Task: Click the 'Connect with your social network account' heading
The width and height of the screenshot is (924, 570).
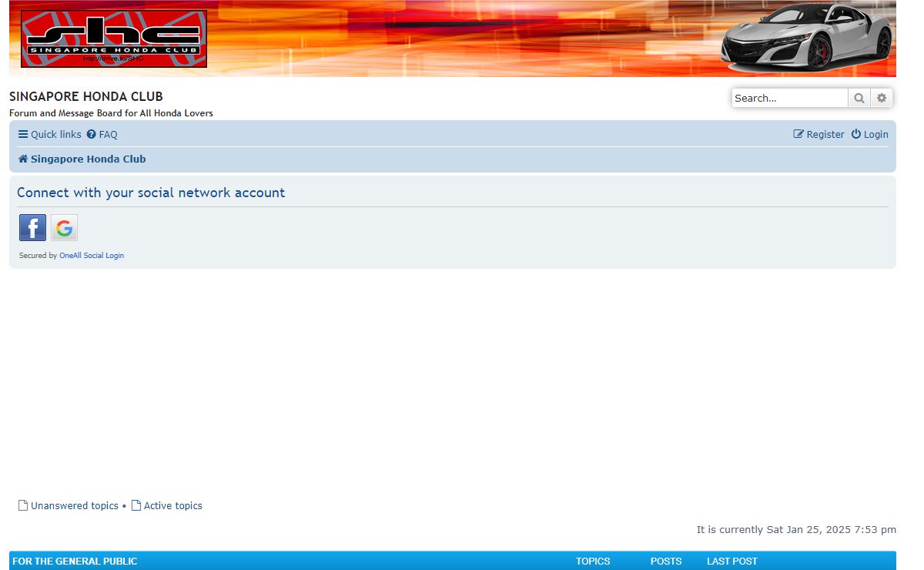Action: (151, 193)
